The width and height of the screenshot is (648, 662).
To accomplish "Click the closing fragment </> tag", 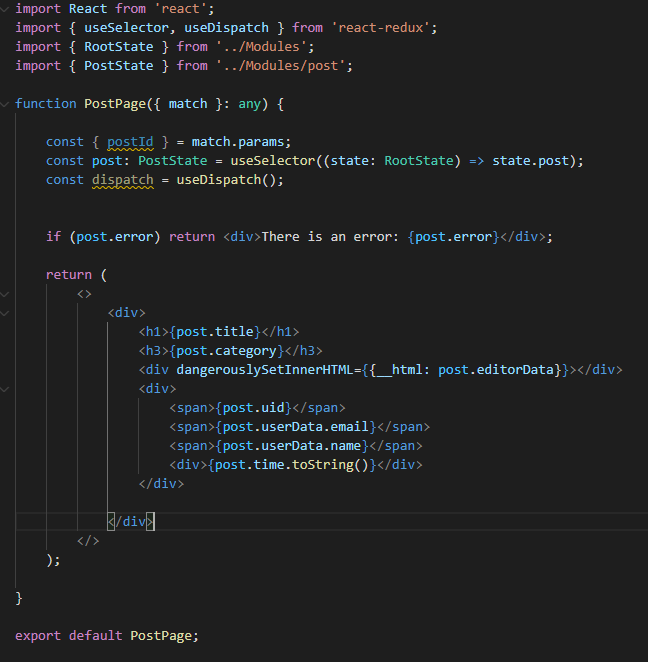I will (88, 541).
